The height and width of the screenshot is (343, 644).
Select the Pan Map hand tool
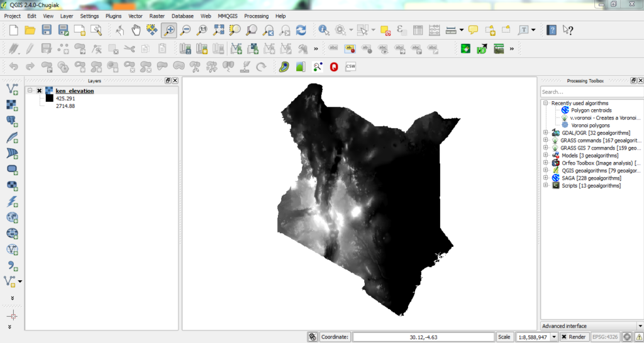pos(136,30)
